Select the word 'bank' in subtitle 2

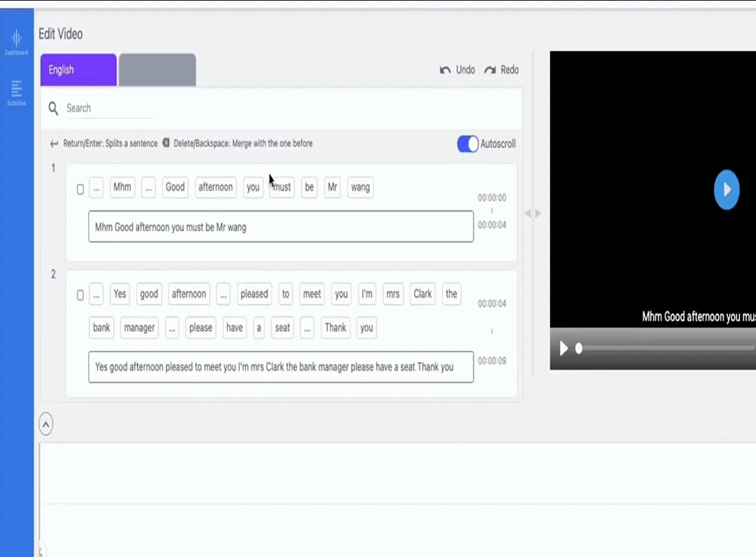102,328
